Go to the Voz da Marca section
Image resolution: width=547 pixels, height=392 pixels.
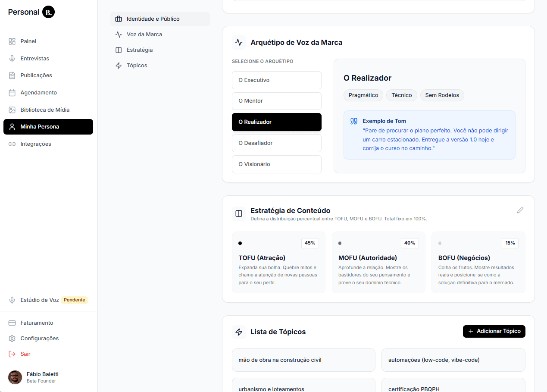[144, 34]
